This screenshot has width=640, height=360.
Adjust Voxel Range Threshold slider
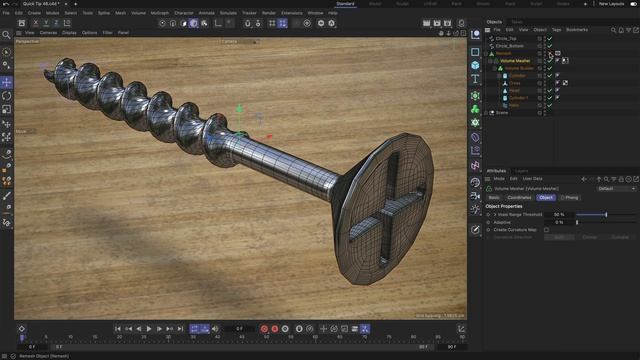click(606, 215)
